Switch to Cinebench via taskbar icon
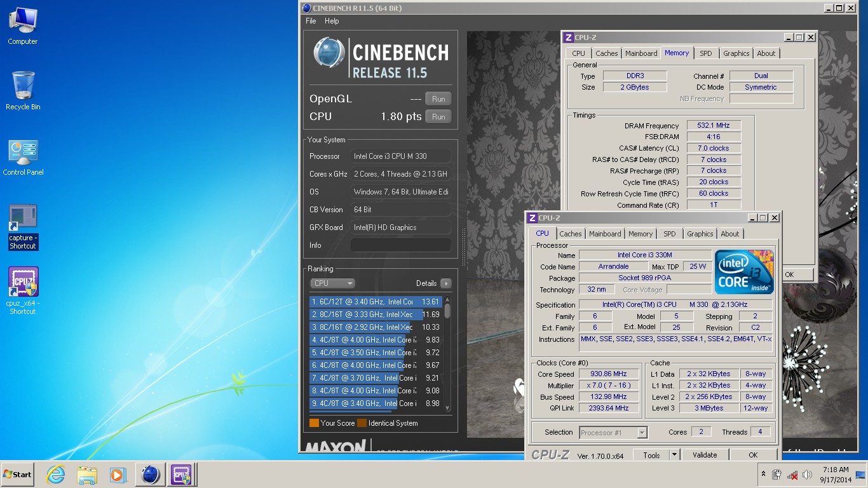868x488 pixels. click(150, 475)
